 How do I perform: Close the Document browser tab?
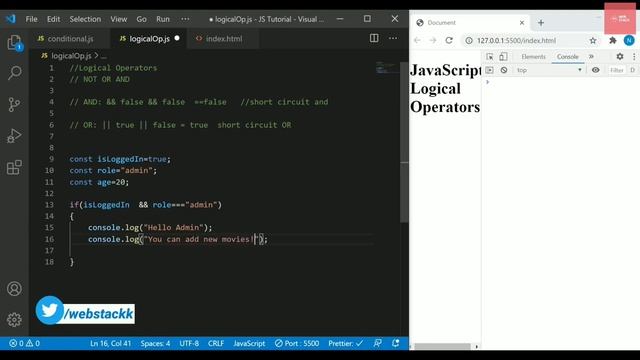(522, 23)
